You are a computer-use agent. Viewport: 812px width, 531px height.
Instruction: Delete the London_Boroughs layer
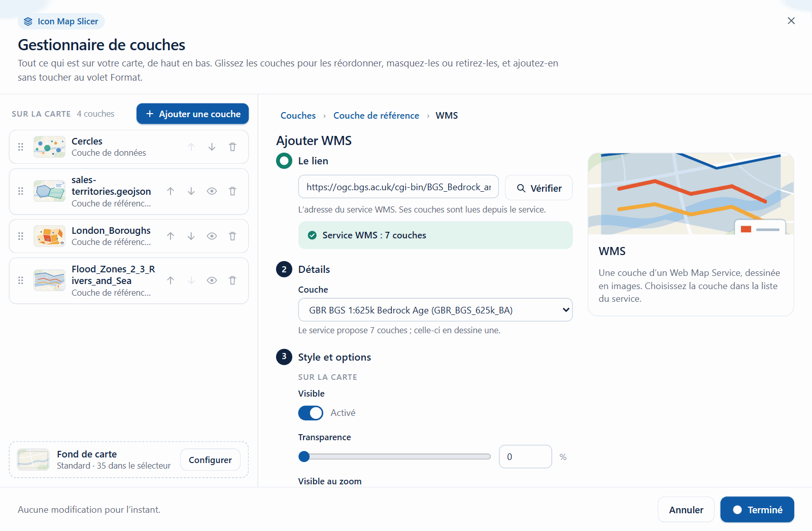(x=232, y=236)
